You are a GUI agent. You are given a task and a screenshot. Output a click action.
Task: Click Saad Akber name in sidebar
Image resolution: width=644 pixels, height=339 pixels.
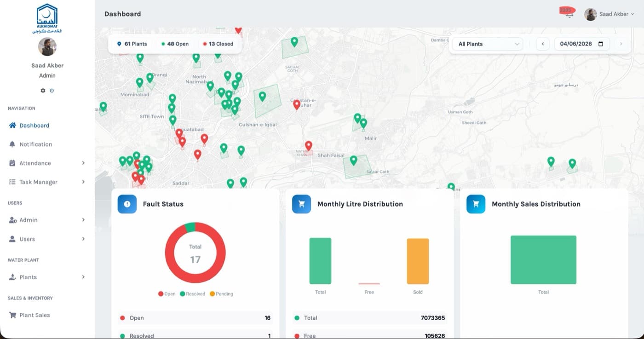[47, 65]
